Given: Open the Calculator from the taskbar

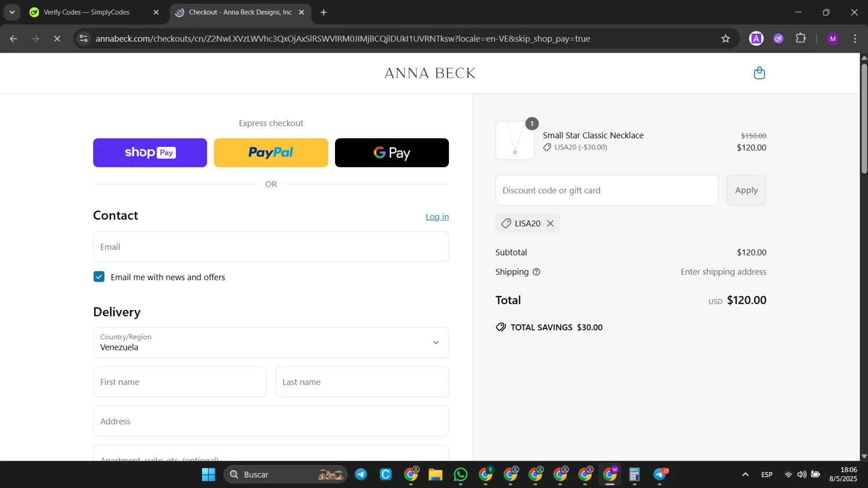Looking at the screenshot, I should tap(635, 475).
